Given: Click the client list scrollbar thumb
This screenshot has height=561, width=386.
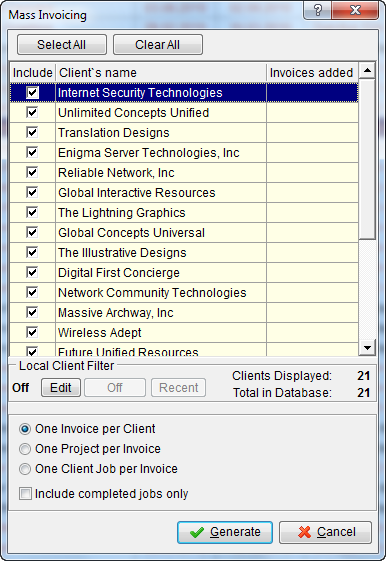Looking at the screenshot, I should (x=367, y=159).
